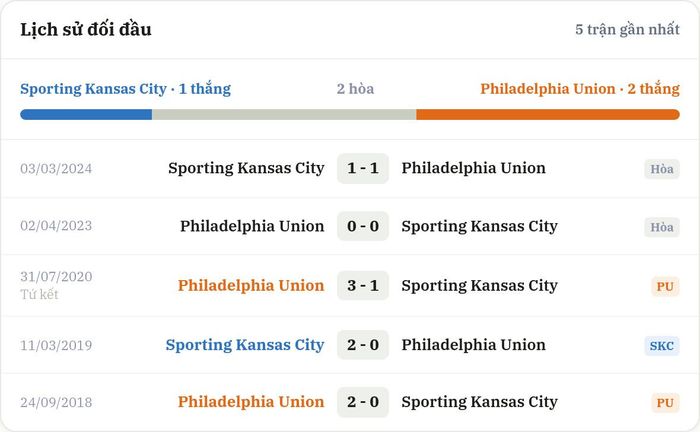Click the Hòa badge for 03/03/2024 match
700x432 pixels.
[662, 169]
